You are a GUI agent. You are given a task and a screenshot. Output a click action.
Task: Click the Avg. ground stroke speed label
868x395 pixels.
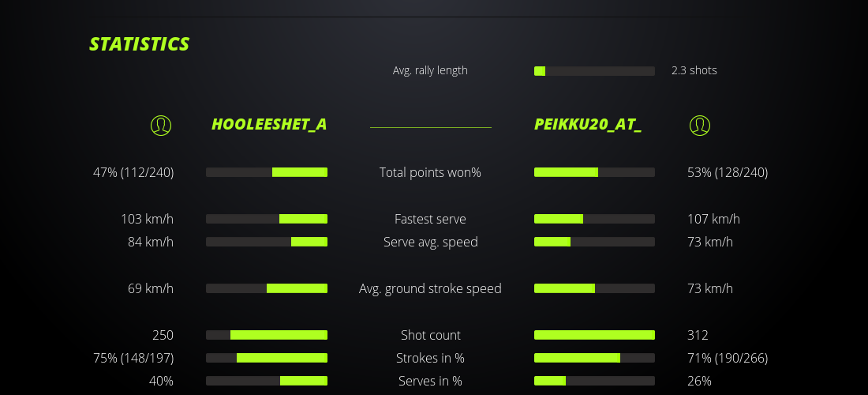coord(430,288)
